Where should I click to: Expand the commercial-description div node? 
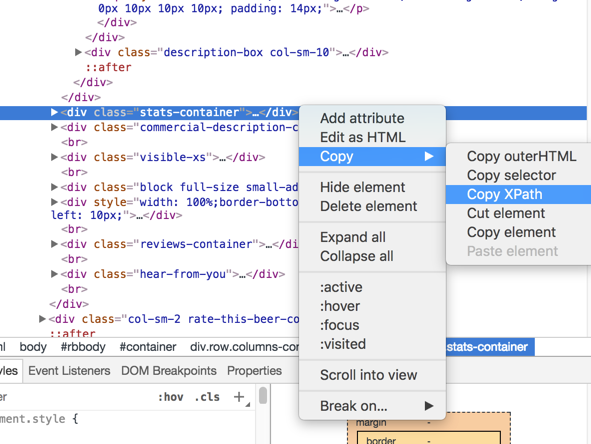(54, 127)
